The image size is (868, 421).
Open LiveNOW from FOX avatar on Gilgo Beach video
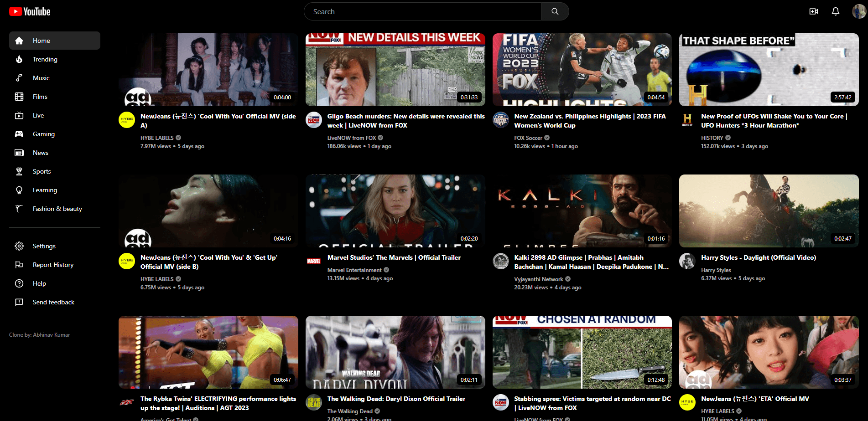pos(314,120)
